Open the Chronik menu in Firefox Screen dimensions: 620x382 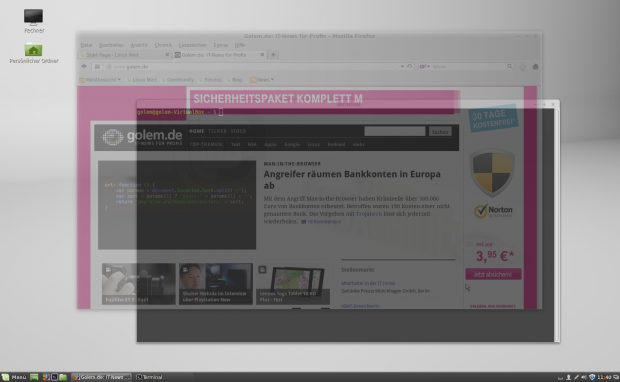(163, 45)
